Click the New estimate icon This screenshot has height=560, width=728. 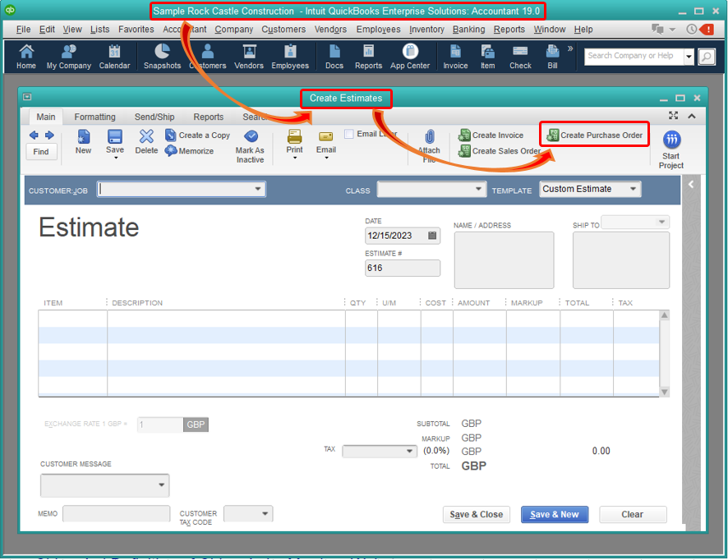[x=84, y=141]
